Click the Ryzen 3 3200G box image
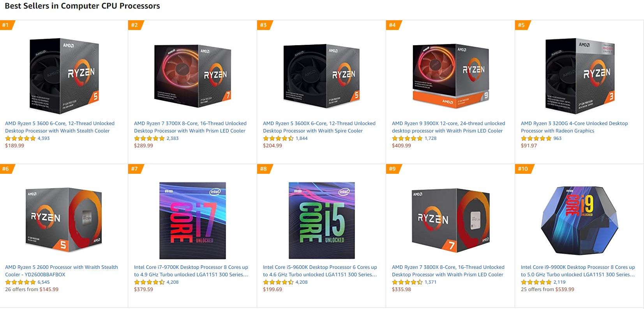Viewport: 644px width, 309px height. (580, 76)
